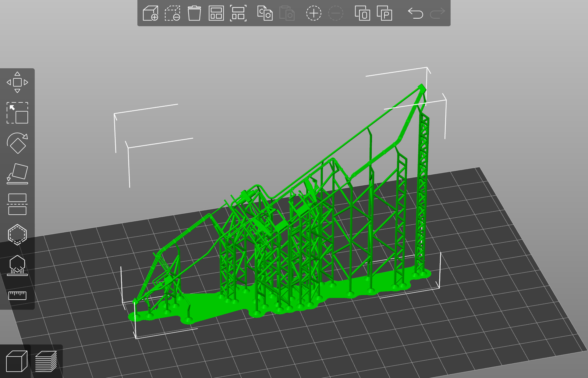
Task: Click the Remove instance minus icon
Action: coord(336,13)
